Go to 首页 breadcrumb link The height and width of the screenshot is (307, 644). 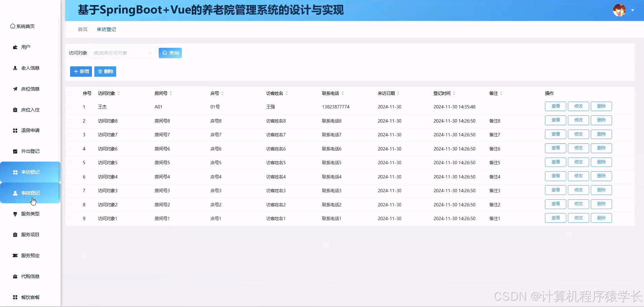click(83, 29)
